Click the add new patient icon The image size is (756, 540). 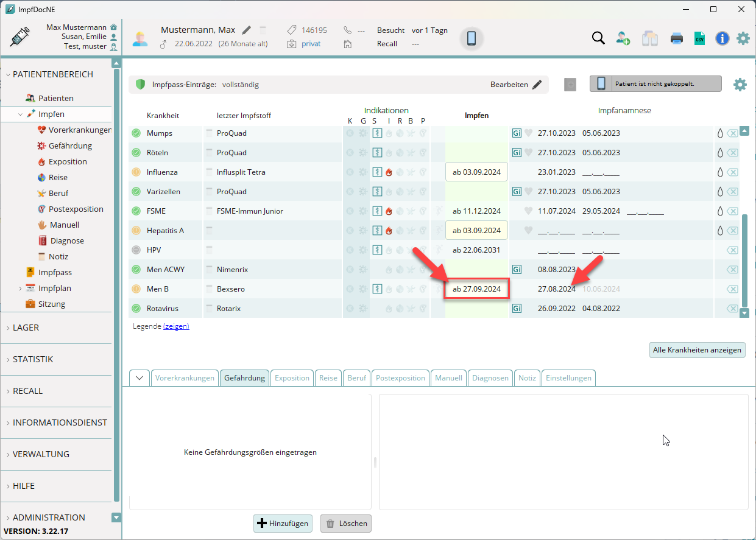click(x=623, y=38)
